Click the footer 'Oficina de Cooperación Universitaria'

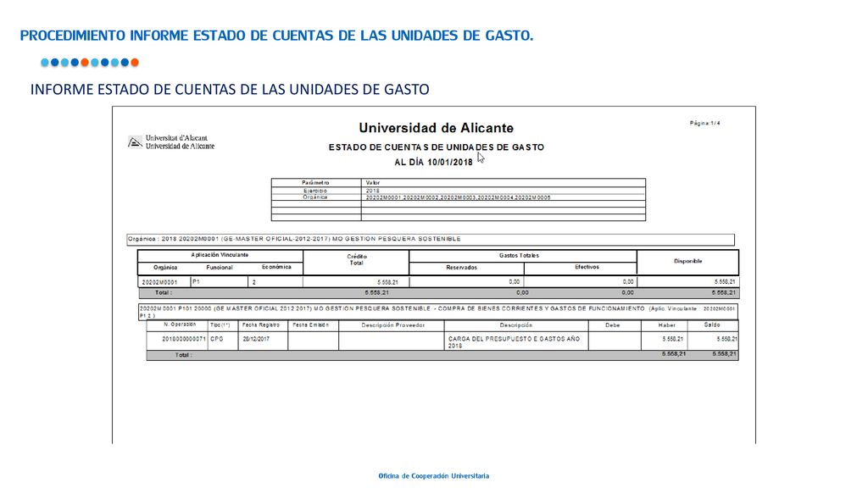(433, 476)
